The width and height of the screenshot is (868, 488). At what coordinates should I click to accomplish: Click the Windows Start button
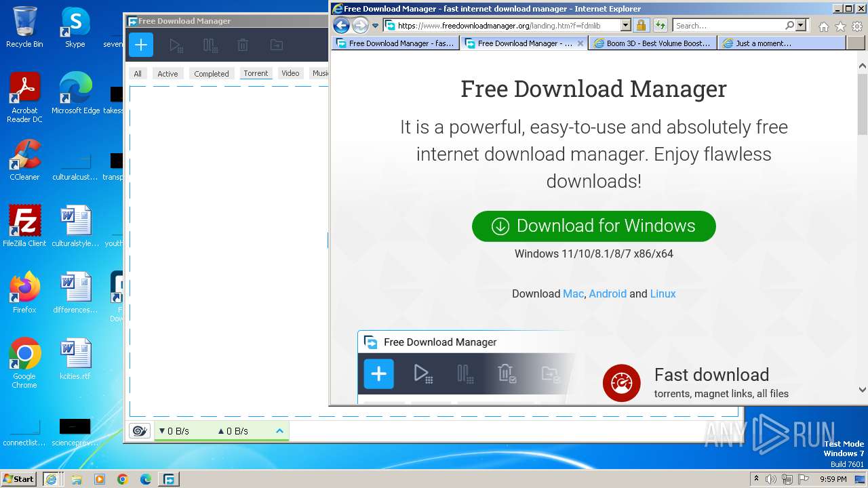click(x=18, y=479)
